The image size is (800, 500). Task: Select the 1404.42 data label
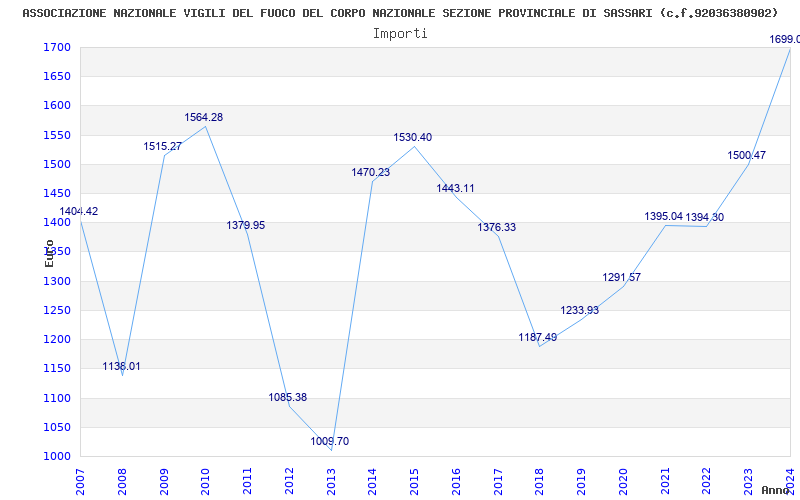79,211
